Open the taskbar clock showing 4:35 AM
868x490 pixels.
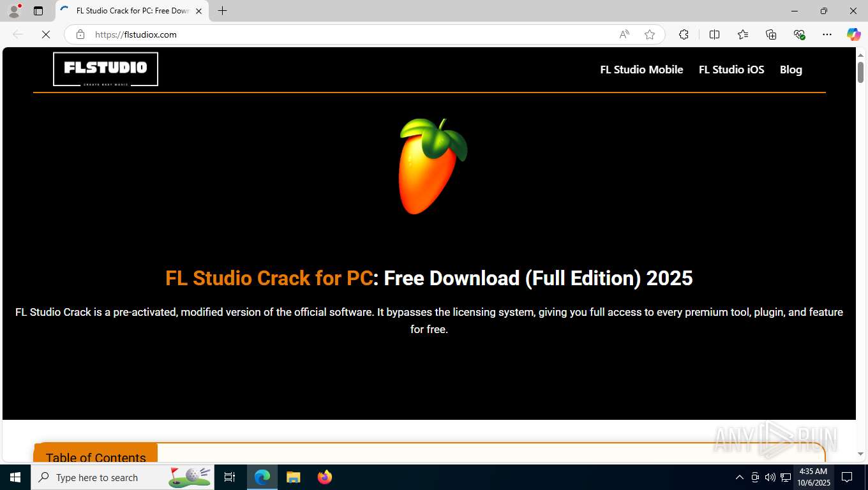coord(813,477)
